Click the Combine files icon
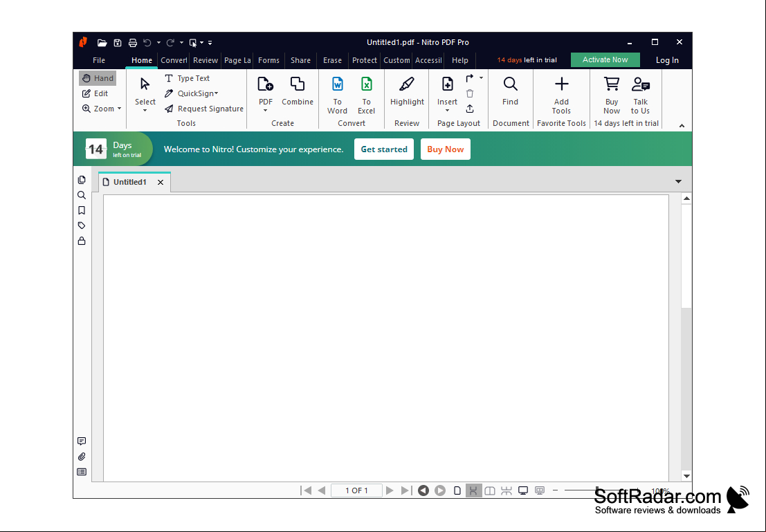766x532 pixels. pyautogui.click(x=297, y=91)
